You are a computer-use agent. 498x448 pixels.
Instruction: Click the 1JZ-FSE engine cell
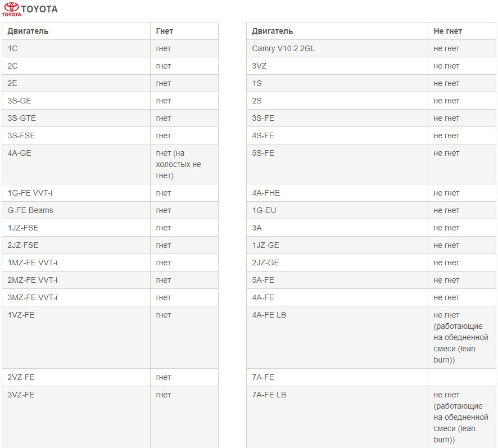coord(23,228)
